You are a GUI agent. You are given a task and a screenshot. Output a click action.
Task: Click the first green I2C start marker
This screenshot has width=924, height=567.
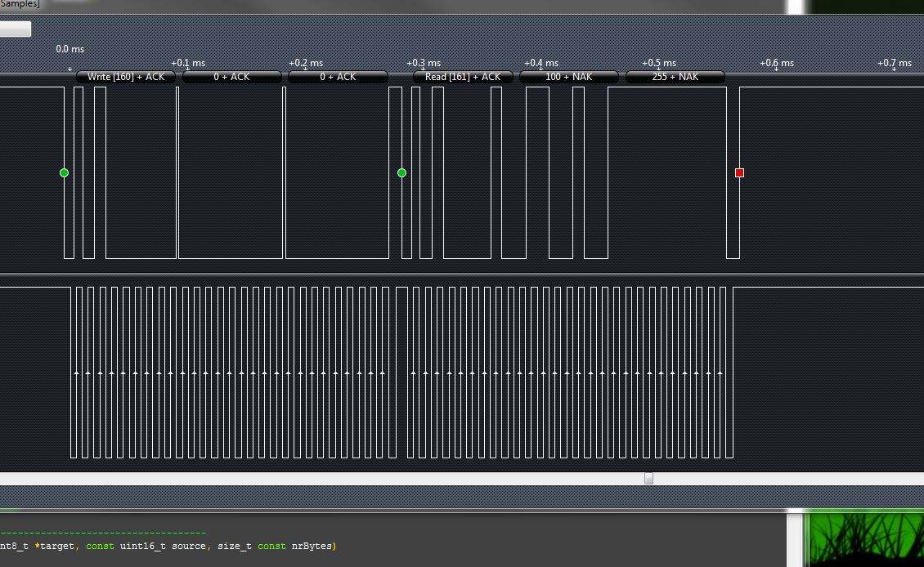click(65, 172)
